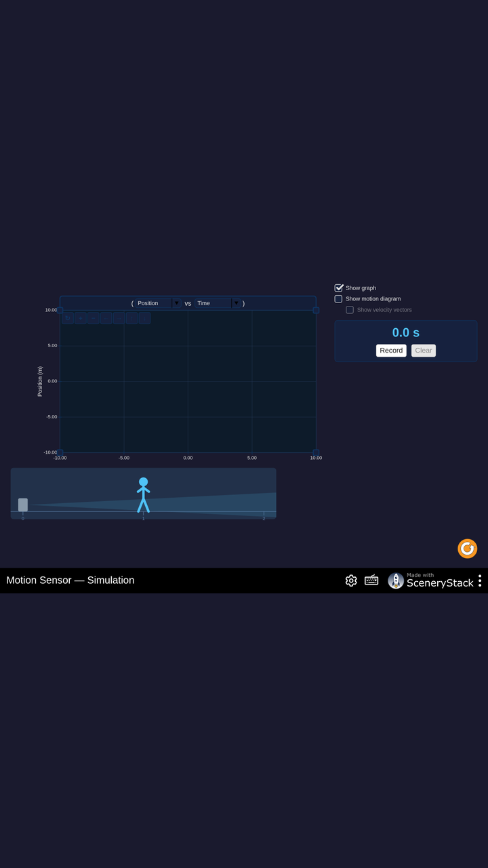Screen dimensions: 488x868
Task: Click the graph zoom-out minus icon
Action: [94, 318]
